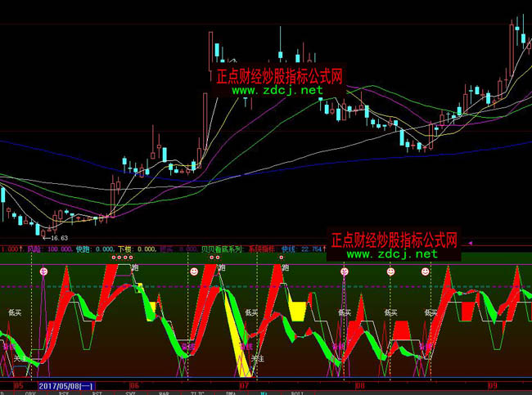This screenshot has width=532, height=395.
Task: Click the 07 month marker on time axis
Action: [243, 383]
